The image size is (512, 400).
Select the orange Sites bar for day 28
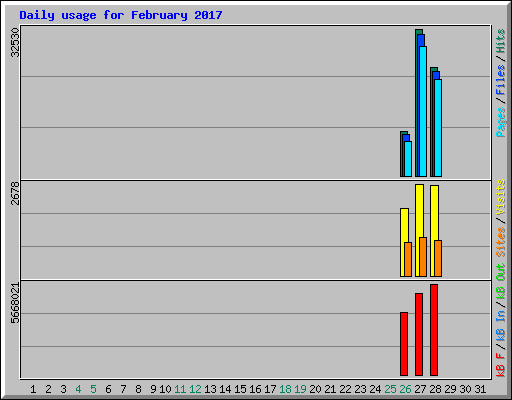438,258
